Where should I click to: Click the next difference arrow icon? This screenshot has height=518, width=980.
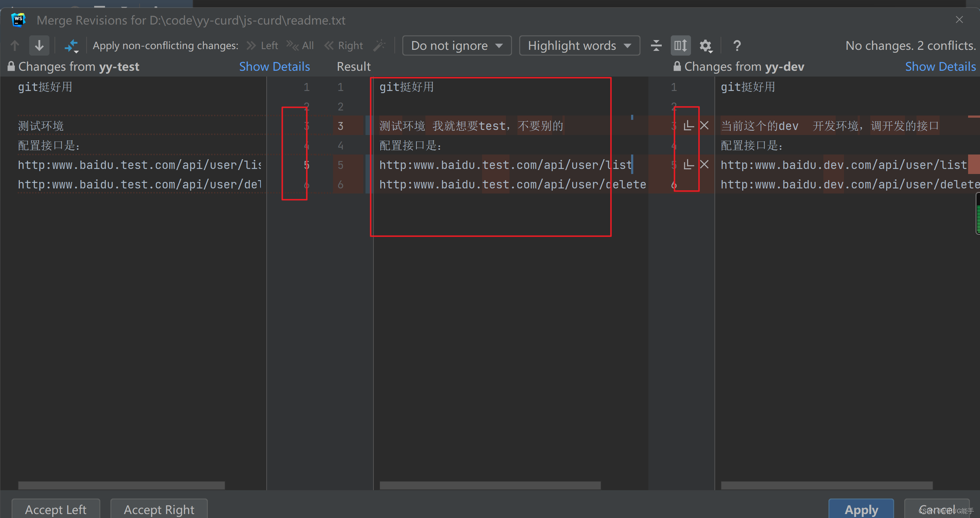pos(39,45)
